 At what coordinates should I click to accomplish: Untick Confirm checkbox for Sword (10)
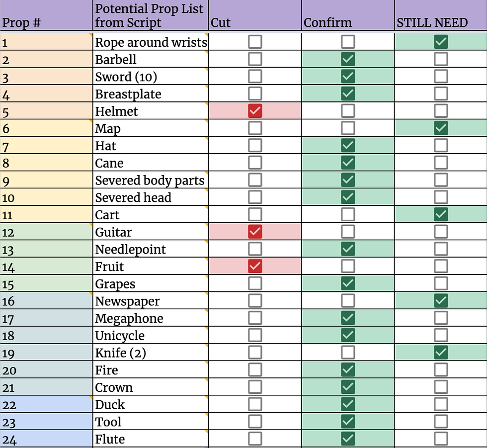coord(348,76)
